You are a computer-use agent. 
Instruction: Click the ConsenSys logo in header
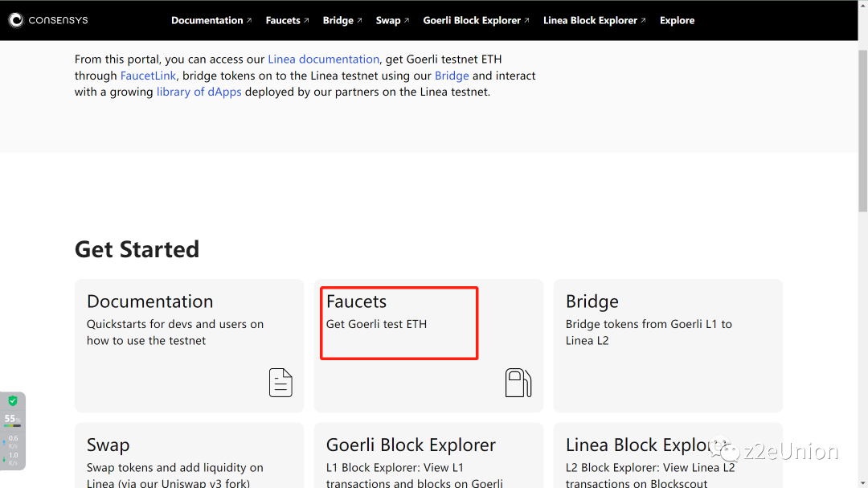pyautogui.click(x=48, y=20)
